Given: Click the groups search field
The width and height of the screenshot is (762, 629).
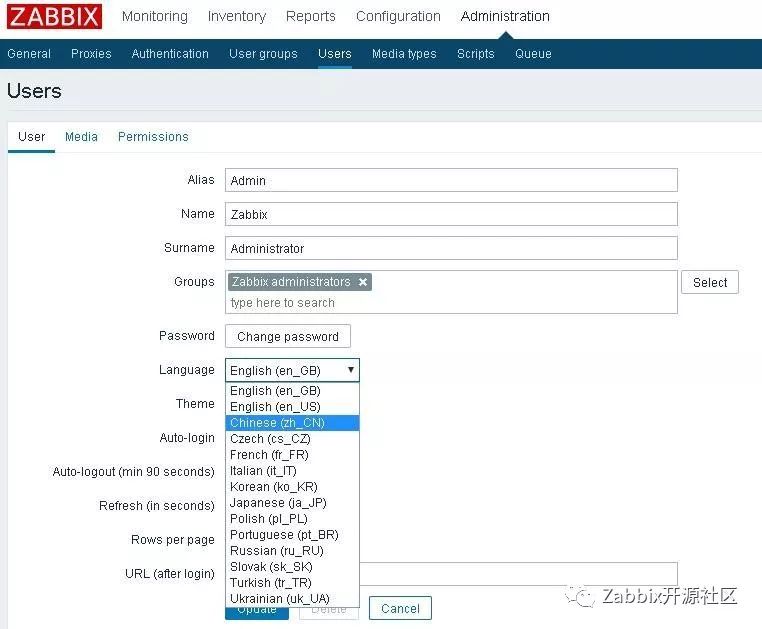Looking at the screenshot, I should click(x=451, y=303).
